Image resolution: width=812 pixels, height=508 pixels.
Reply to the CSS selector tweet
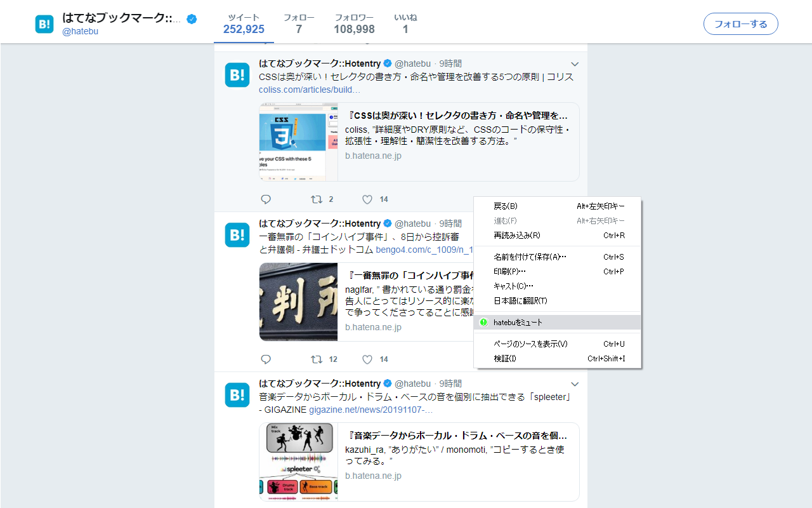point(266,199)
